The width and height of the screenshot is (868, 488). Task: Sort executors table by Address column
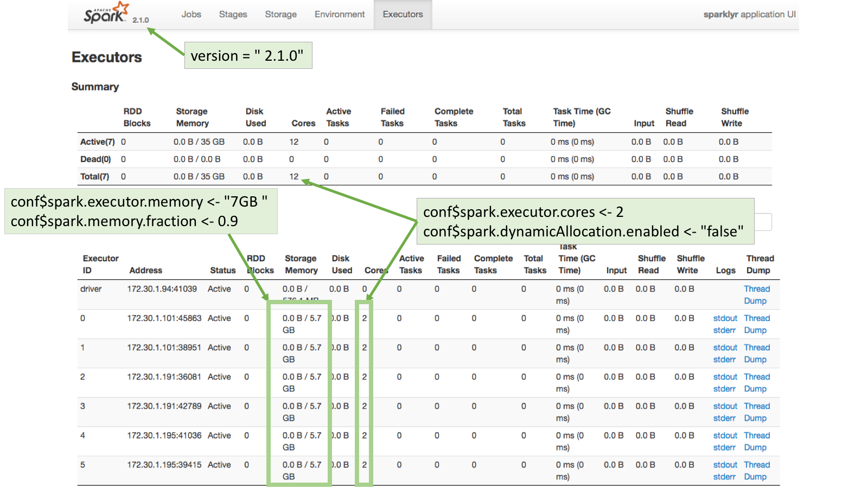[145, 270]
